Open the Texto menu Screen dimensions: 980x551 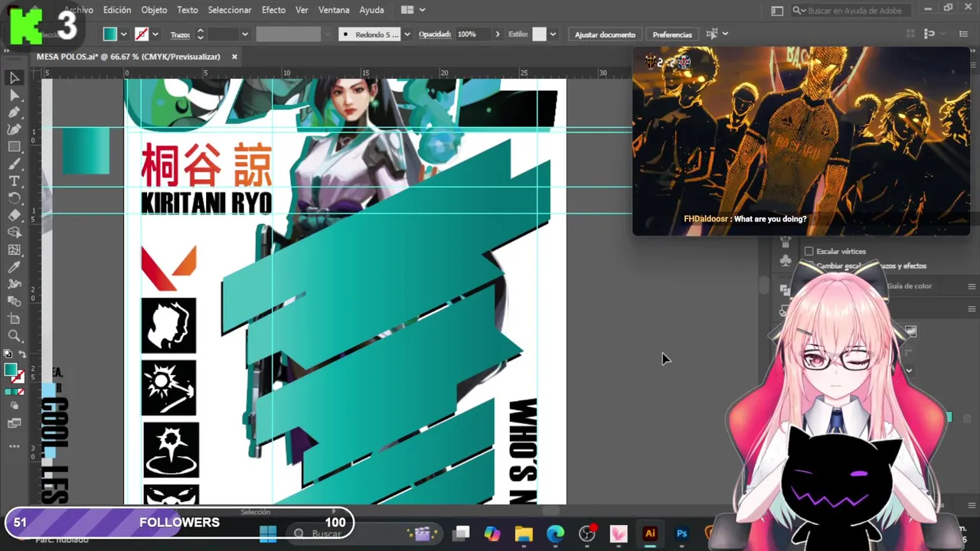tap(188, 10)
